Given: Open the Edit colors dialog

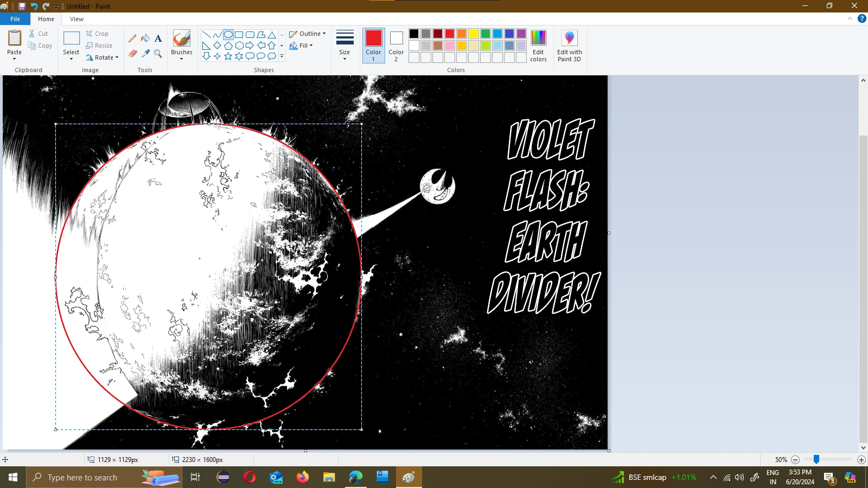Looking at the screenshot, I should coord(538,46).
